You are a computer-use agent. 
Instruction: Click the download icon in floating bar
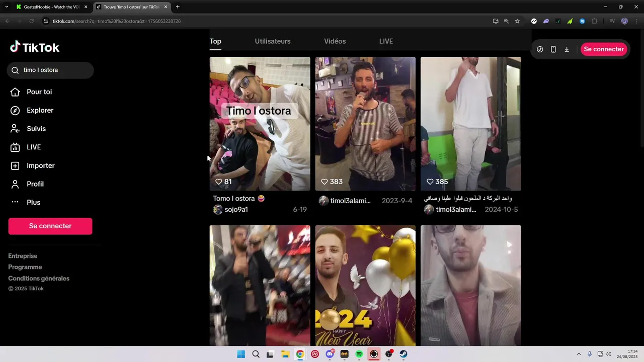(x=567, y=49)
